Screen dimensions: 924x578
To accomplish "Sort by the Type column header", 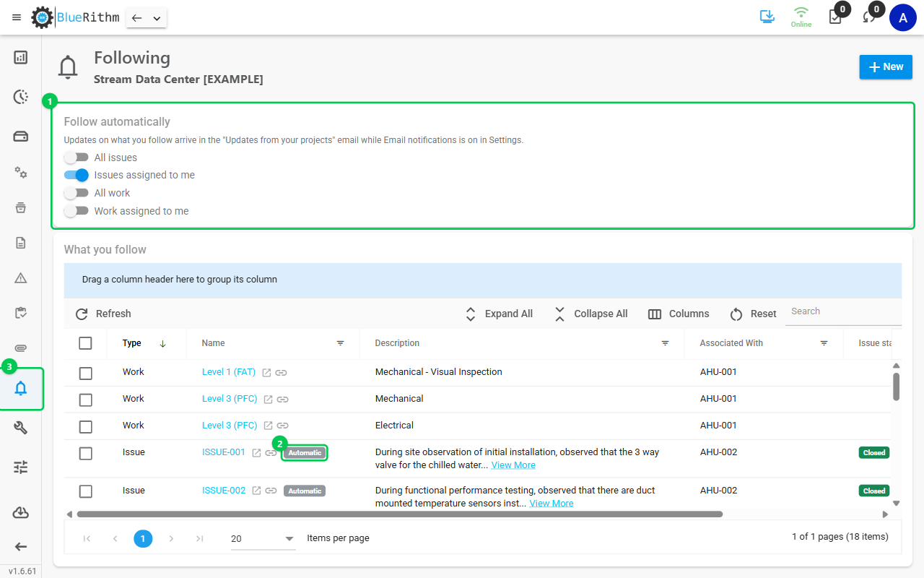I will (132, 343).
